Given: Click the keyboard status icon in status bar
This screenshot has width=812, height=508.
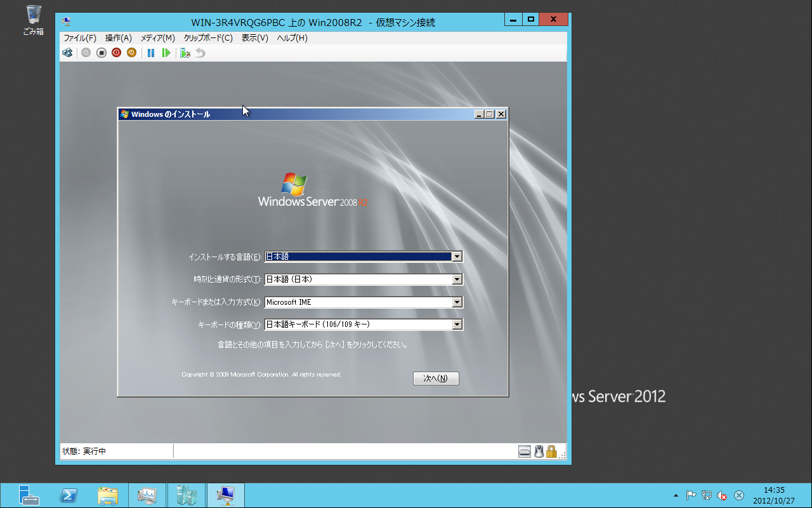Looking at the screenshot, I should [525, 451].
